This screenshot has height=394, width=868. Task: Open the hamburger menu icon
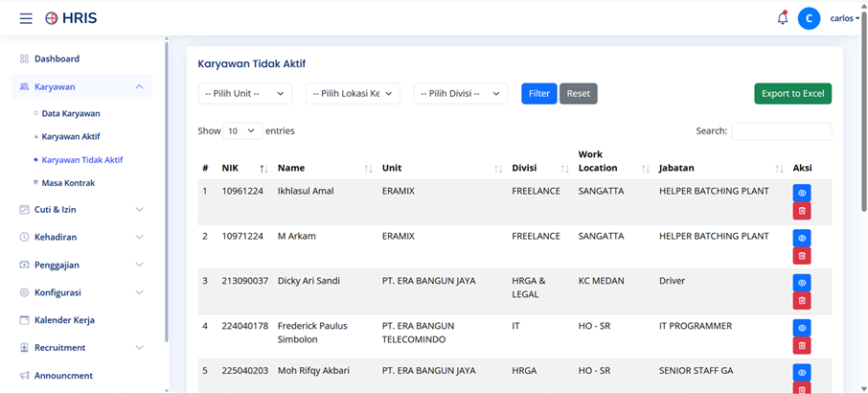26,18
